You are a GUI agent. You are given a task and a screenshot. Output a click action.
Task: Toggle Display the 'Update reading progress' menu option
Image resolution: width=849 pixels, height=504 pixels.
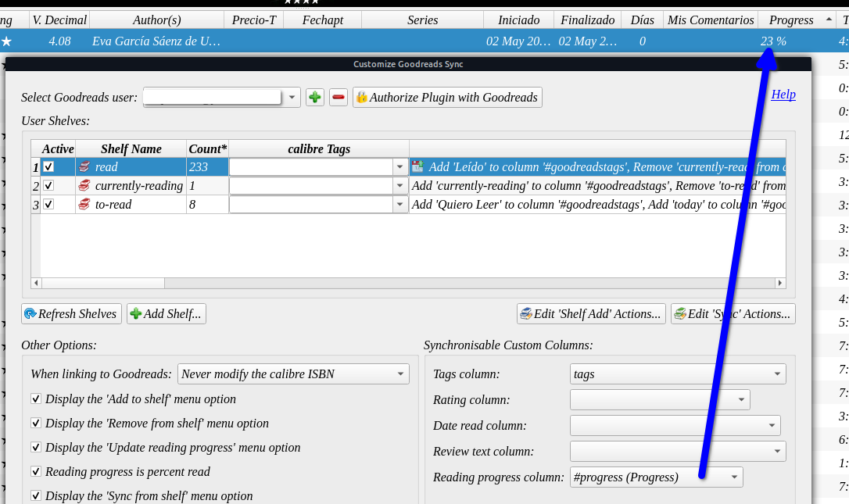tap(36, 448)
